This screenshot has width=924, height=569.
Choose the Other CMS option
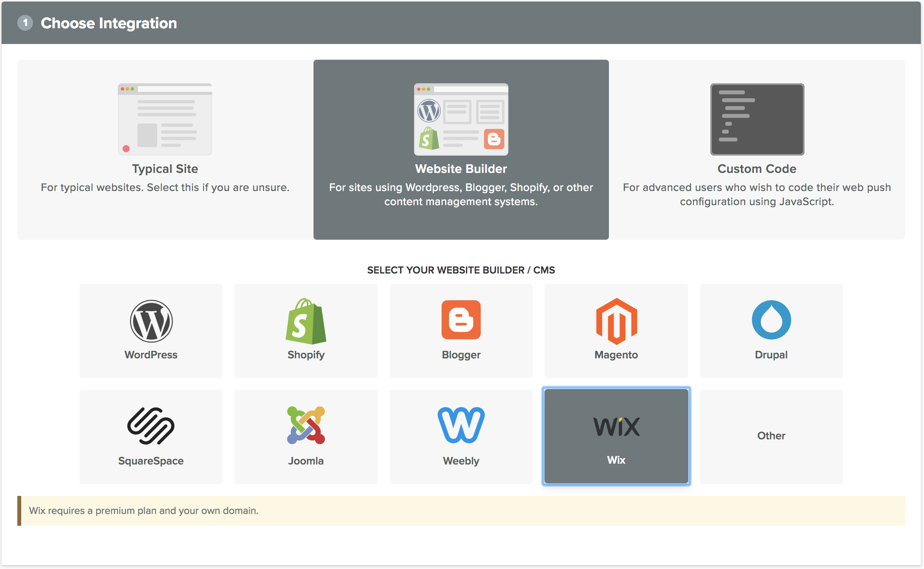coord(771,436)
